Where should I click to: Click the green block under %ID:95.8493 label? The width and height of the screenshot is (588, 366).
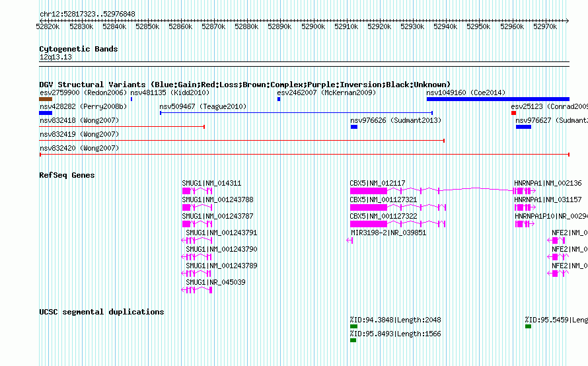353,340
